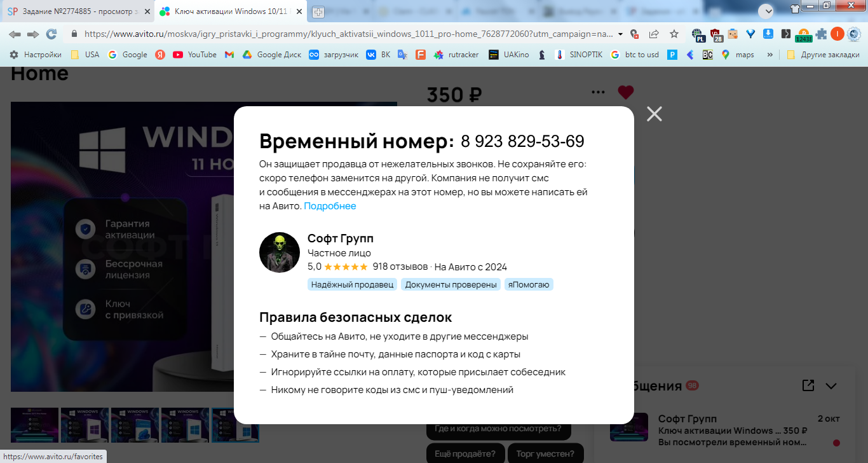Image resolution: width=868 pixels, height=463 pixels.
Task: Click the avito.ru URL address bar
Action: [348, 34]
